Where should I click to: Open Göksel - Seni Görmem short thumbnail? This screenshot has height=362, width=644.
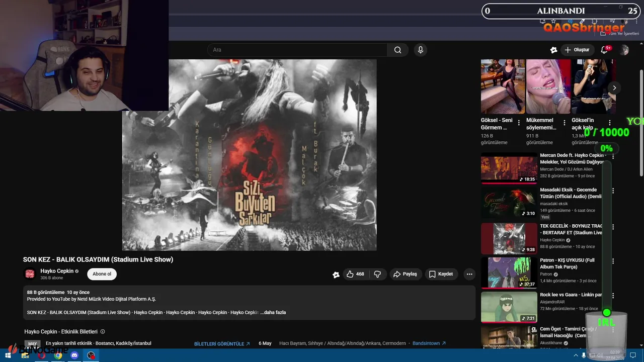pos(503,86)
